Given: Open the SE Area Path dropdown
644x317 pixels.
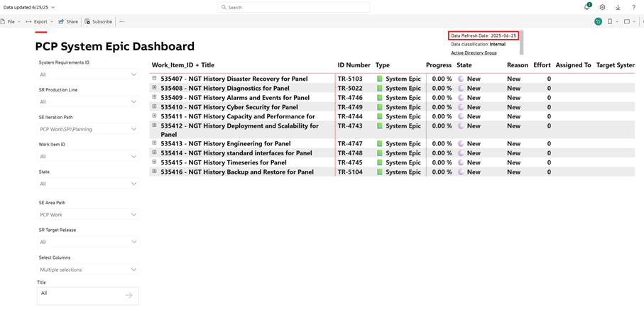Looking at the screenshot, I should point(88,214).
